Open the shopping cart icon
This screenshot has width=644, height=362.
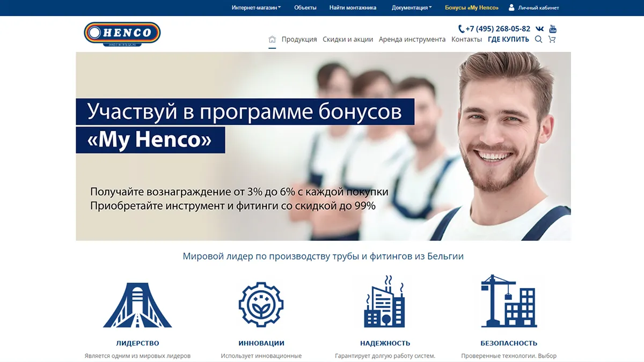click(552, 39)
